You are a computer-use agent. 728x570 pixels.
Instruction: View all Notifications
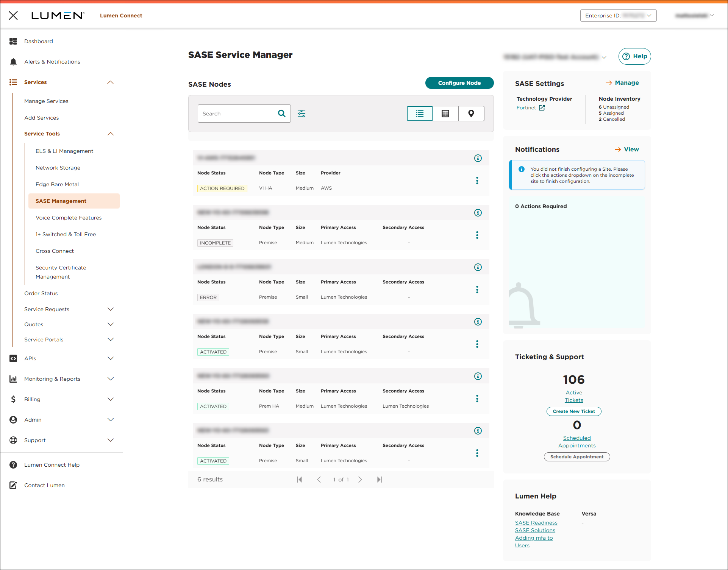point(626,150)
